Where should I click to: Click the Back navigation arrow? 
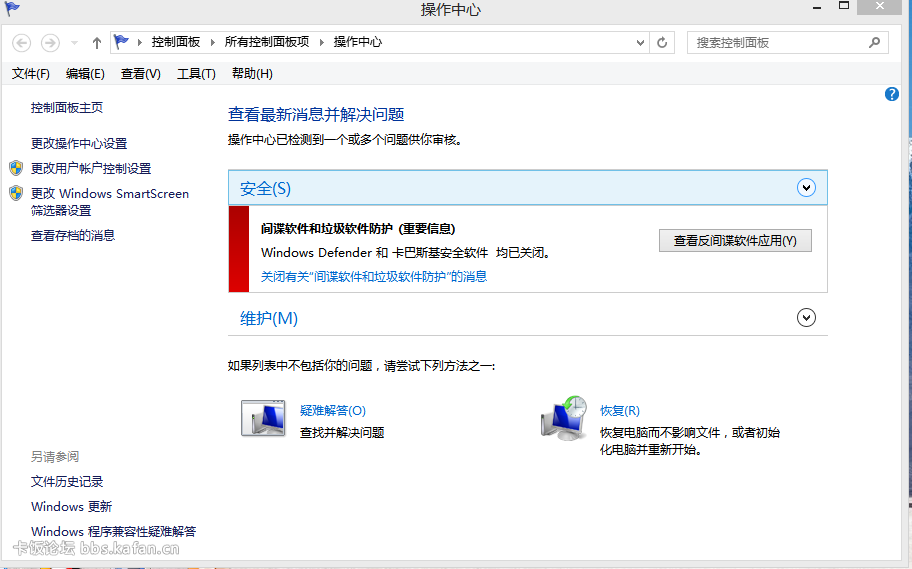click(x=22, y=42)
